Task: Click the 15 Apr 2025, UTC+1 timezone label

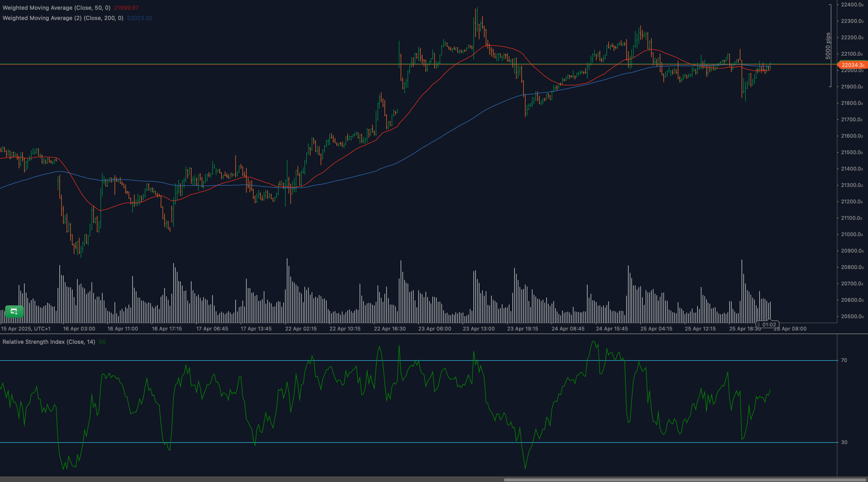Action: tap(26, 329)
